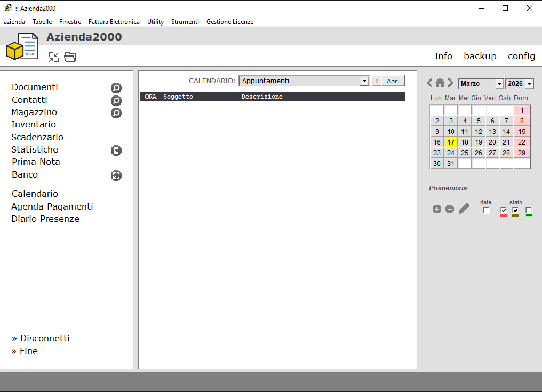This screenshot has width=542, height=392.
Task: Open the Fattura Elettronica menu
Action: point(114,22)
